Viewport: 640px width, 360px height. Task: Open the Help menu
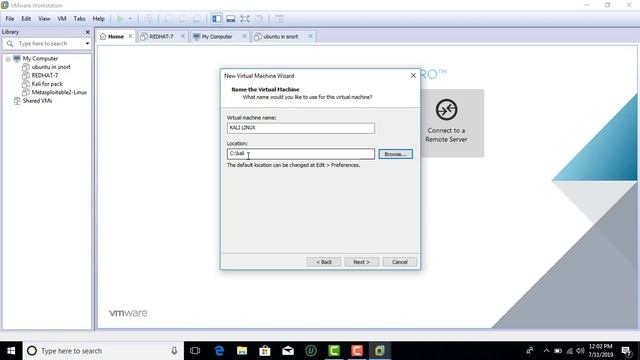pos(98,19)
